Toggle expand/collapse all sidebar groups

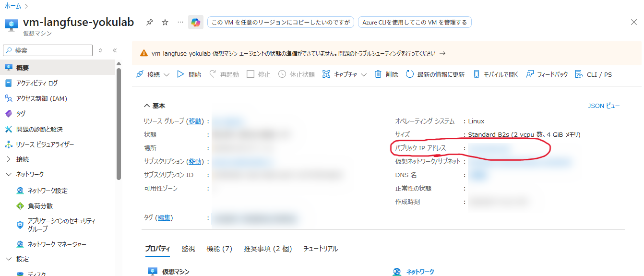coord(100,50)
